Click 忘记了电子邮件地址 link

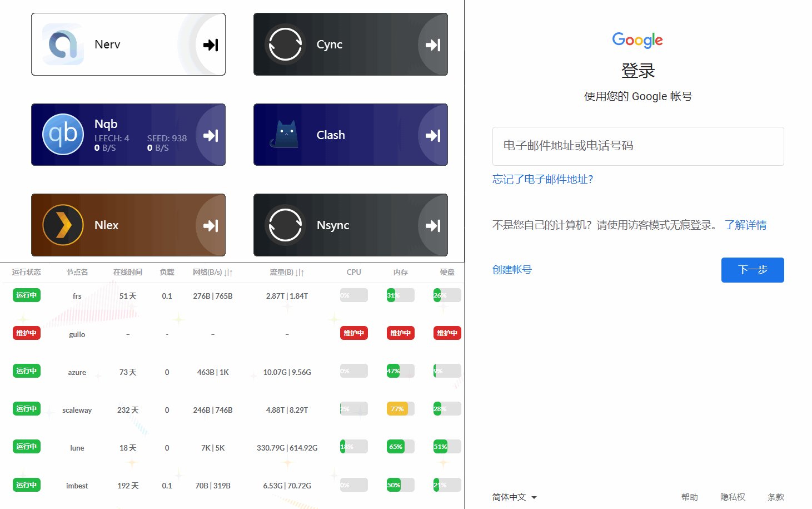click(x=543, y=179)
